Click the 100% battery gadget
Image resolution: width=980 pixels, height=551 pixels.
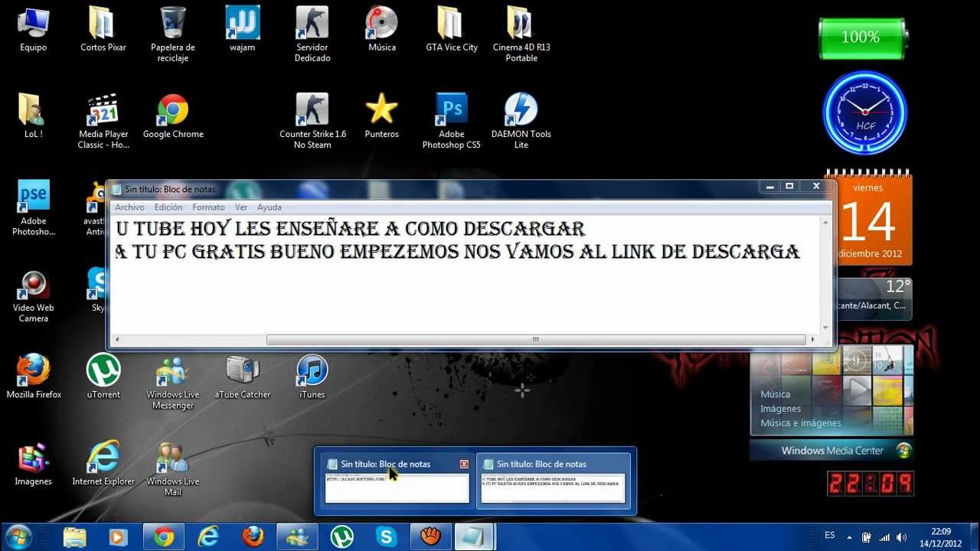pyautogui.click(x=862, y=37)
